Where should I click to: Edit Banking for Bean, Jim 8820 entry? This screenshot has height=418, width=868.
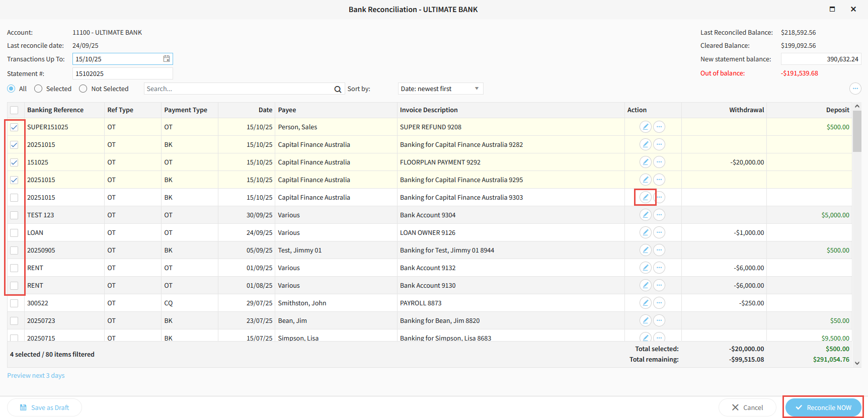pyautogui.click(x=645, y=320)
